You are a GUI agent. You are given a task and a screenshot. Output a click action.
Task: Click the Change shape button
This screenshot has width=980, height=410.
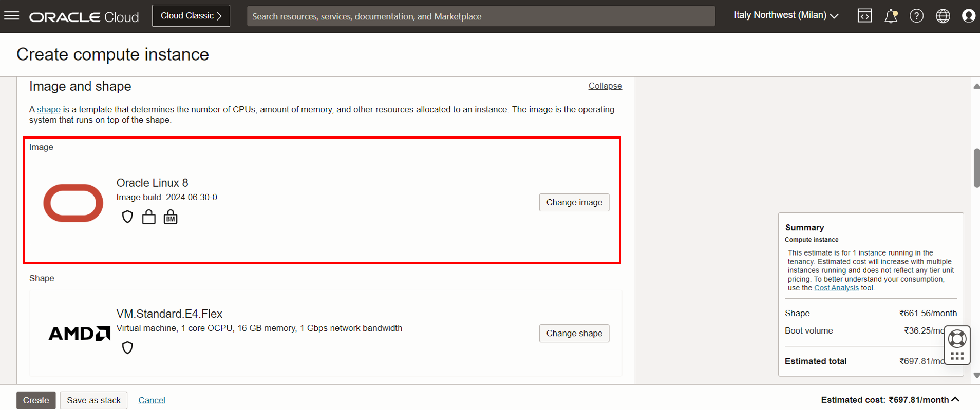coord(574,333)
